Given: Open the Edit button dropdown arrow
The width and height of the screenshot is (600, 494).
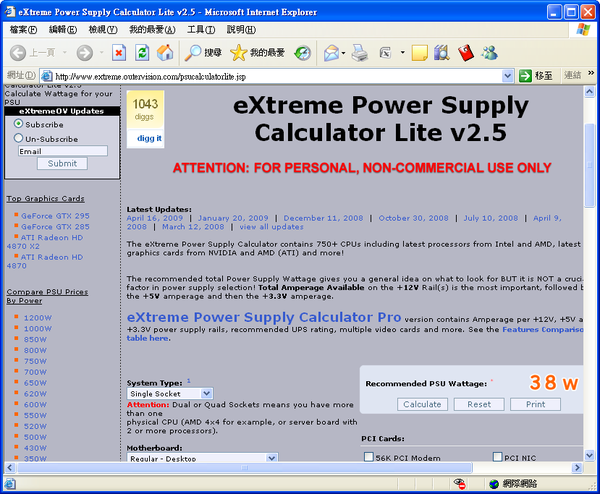Looking at the screenshot, I should 403,52.
